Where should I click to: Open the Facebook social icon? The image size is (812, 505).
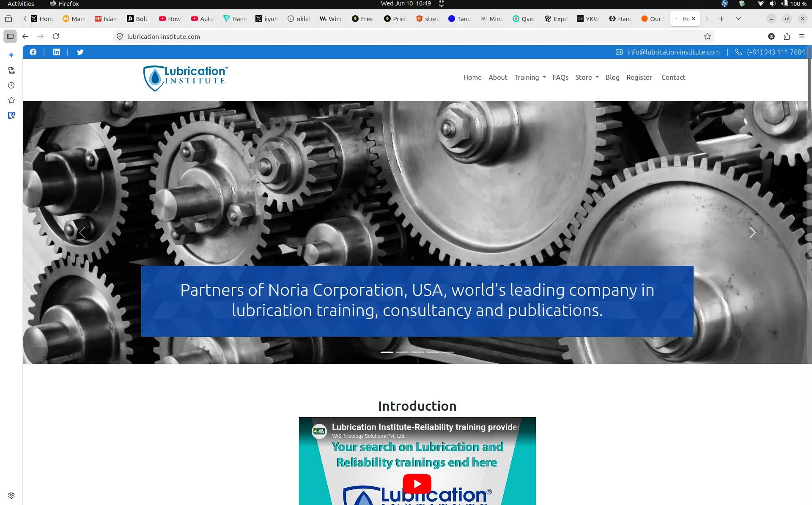(33, 52)
